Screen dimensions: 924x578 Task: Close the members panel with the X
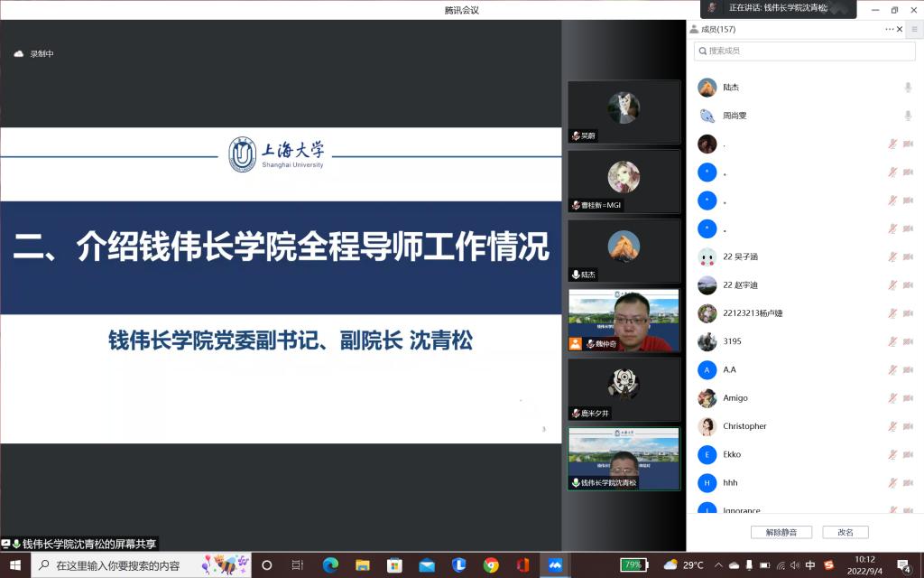(x=900, y=29)
